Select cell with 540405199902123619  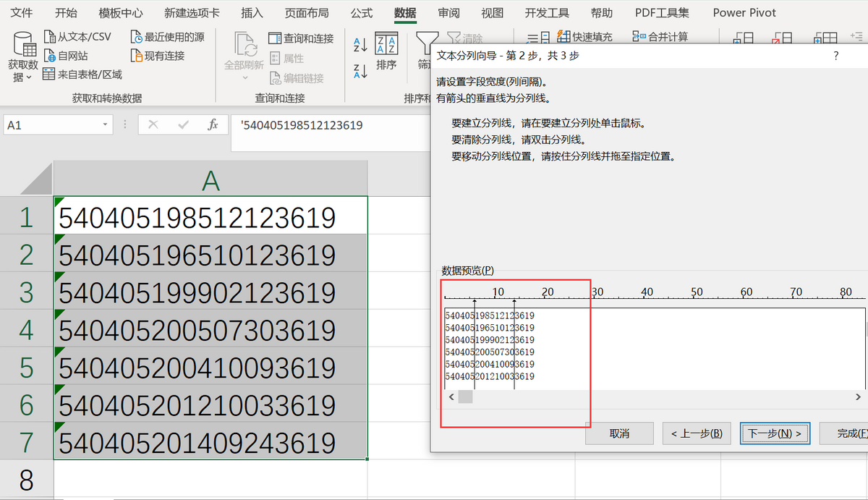tap(210, 291)
